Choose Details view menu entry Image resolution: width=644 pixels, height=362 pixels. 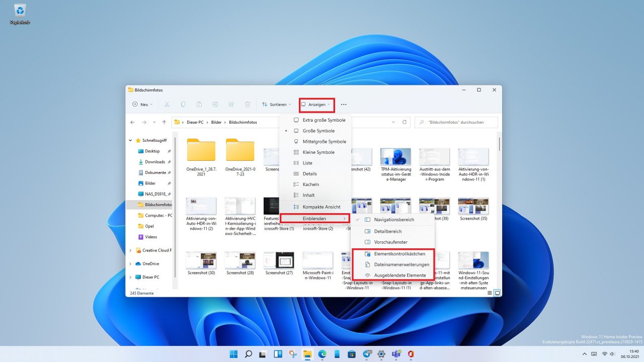point(315,173)
